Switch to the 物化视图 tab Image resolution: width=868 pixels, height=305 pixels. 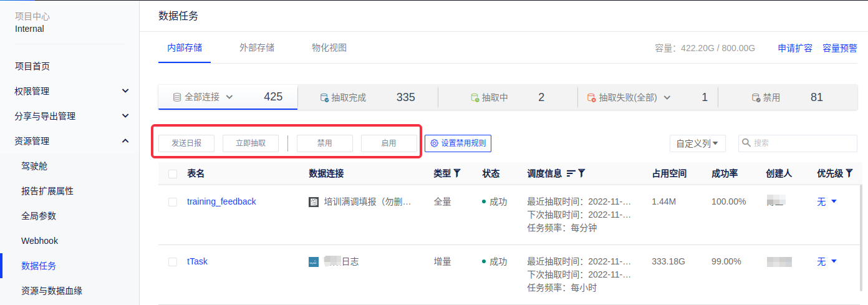(x=329, y=47)
